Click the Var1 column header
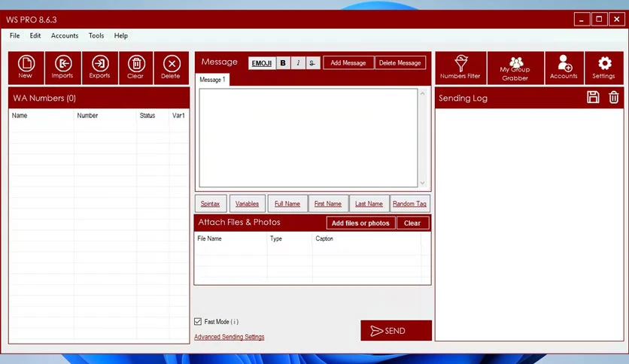 [179, 116]
